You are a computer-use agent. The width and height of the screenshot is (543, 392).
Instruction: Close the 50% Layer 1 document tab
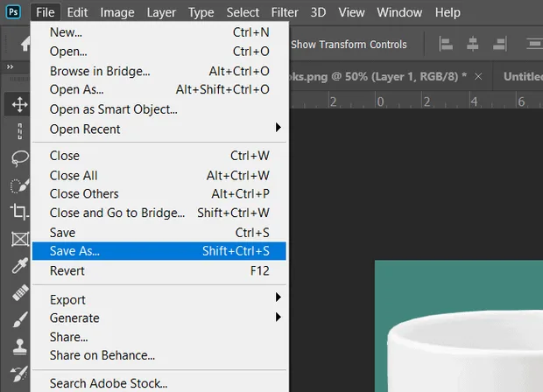(x=478, y=76)
